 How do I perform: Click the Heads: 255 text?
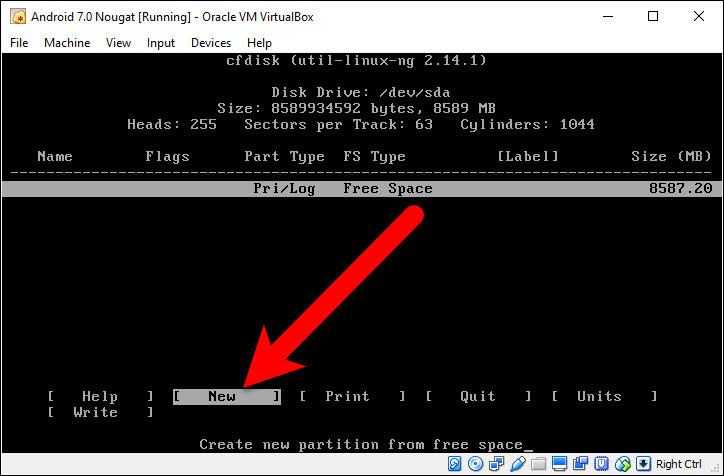coord(172,125)
